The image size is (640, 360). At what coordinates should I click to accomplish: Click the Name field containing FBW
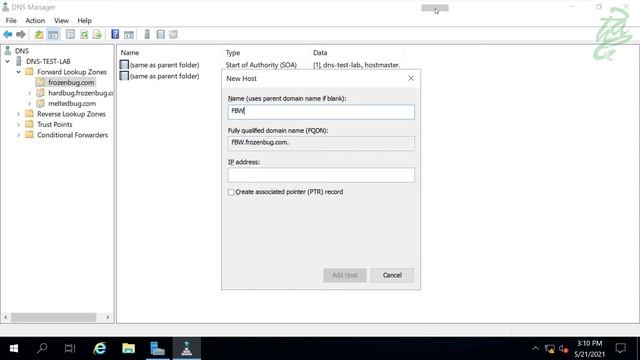pyautogui.click(x=321, y=112)
